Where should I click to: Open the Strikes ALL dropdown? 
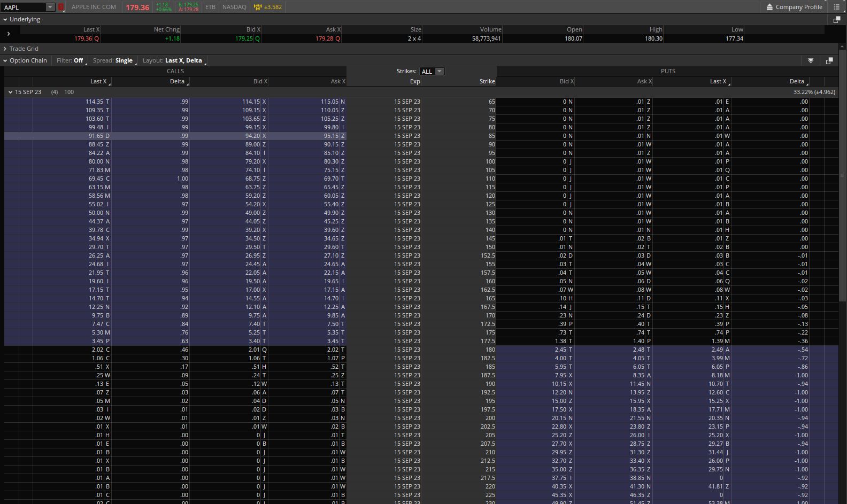[x=432, y=72]
